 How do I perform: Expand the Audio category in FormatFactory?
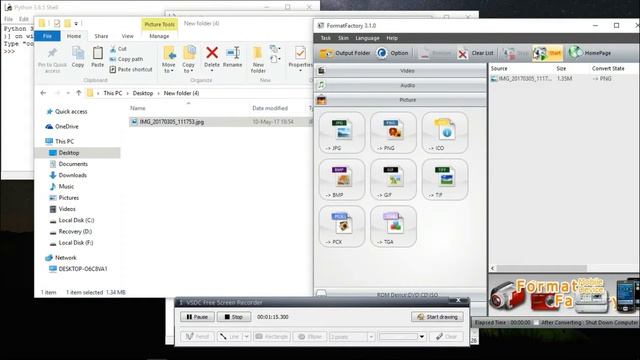coord(401,85)
